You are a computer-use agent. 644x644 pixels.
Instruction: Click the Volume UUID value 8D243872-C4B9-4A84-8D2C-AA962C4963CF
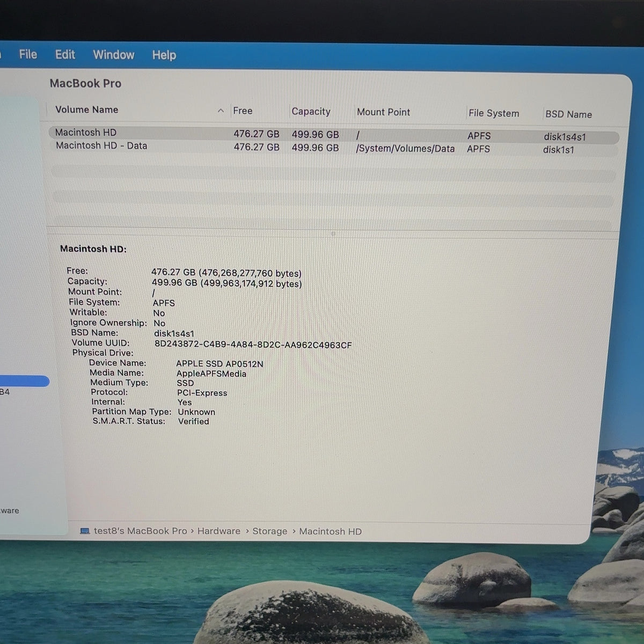tap(253, 345)
